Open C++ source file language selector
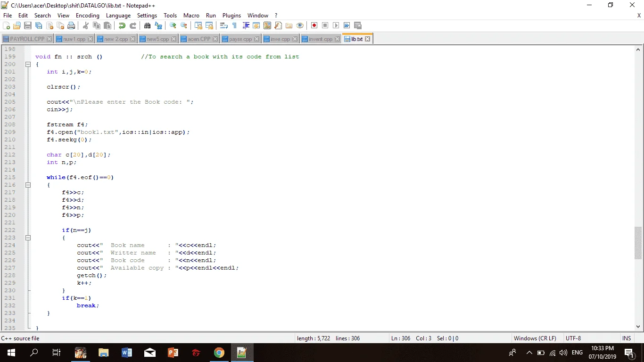Screen dimensions: 644x362 [21, 338]
